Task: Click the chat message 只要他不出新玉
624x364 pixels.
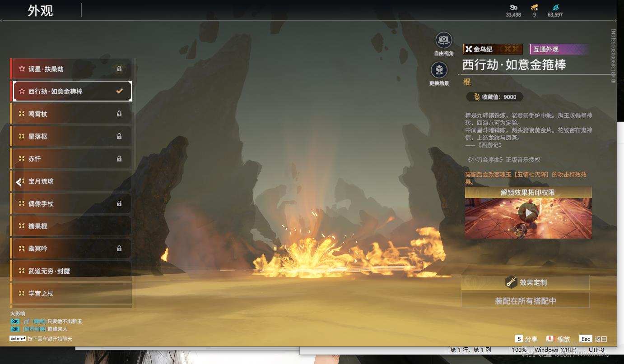Action: [65, 322]
